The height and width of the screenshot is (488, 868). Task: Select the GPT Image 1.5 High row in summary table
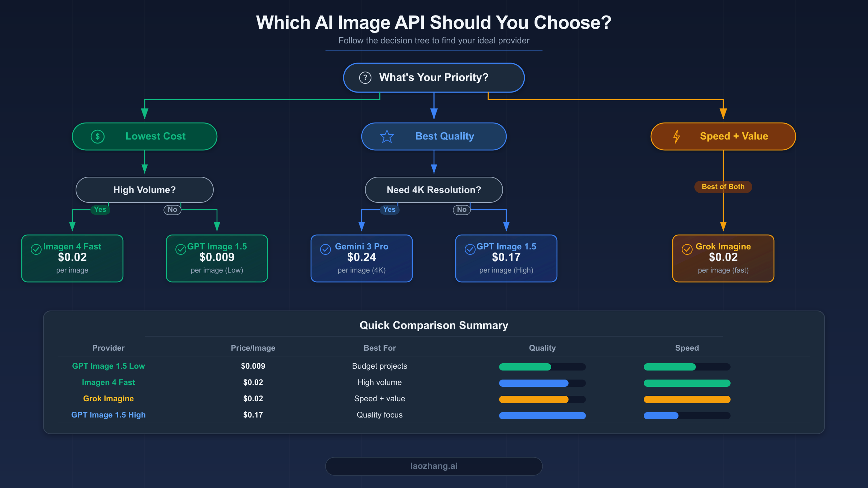click(109, 415)
